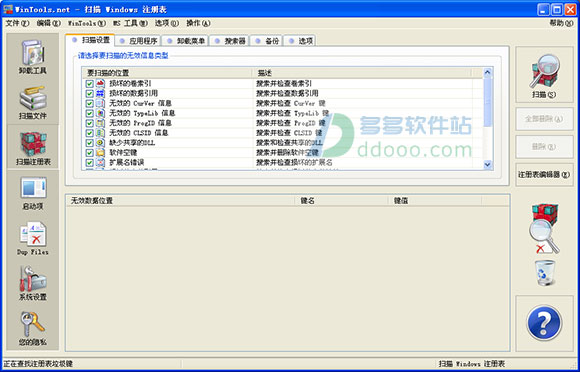Click the scan list scrollbar thumb

click(488, 102)
